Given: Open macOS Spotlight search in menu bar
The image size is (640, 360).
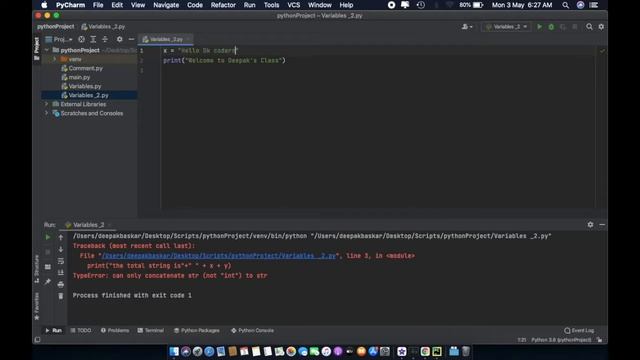Looking at the screenshot, I should tap(565, 5).
